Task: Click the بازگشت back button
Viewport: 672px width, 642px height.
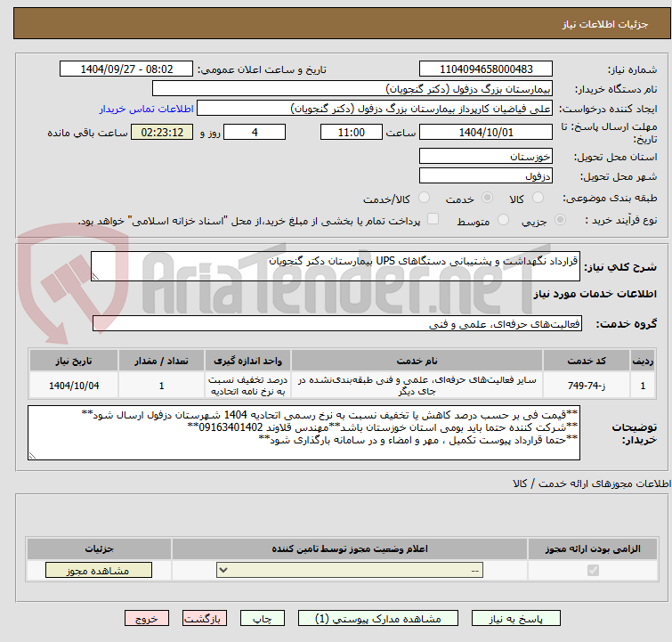Action: [x=204, y=619]
